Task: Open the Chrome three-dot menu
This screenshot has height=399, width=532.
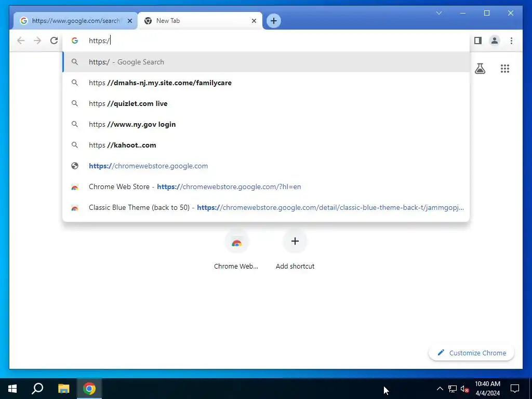Action: (x=511, y=41)
